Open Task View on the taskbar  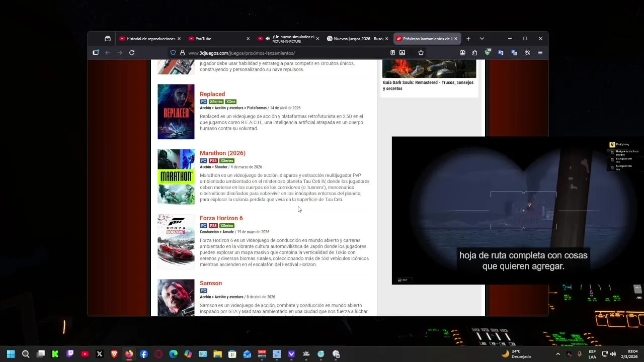click(41, 354)
